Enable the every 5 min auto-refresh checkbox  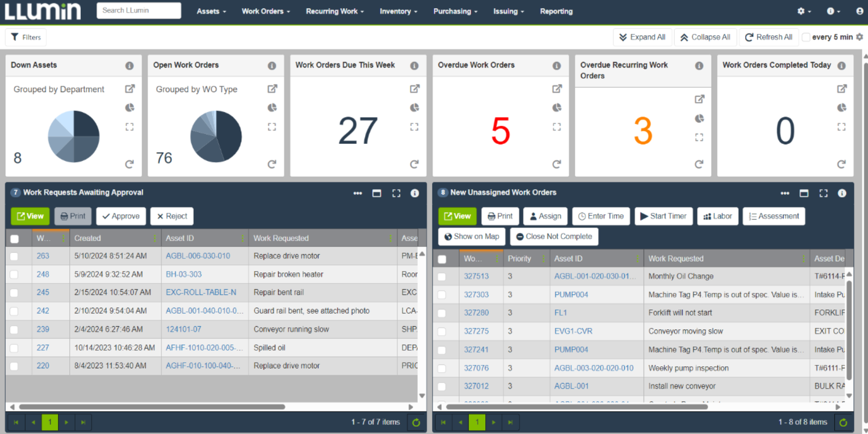[x=806, y=37]
